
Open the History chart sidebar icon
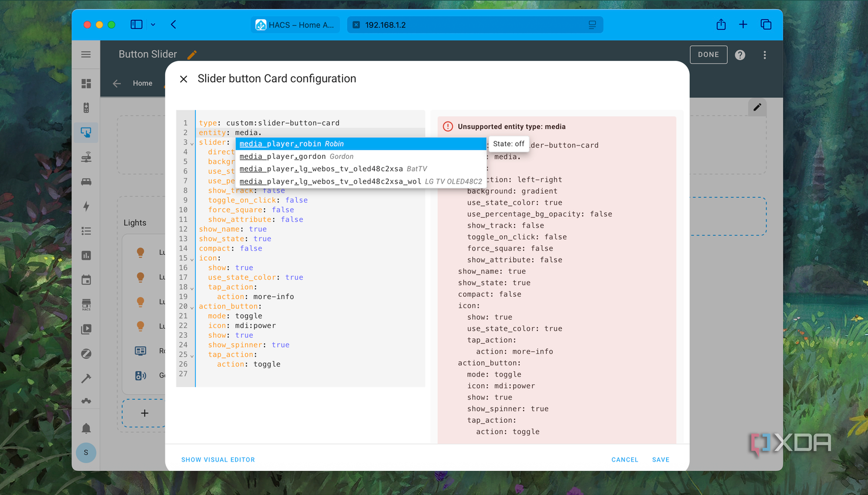coord(86,256)
